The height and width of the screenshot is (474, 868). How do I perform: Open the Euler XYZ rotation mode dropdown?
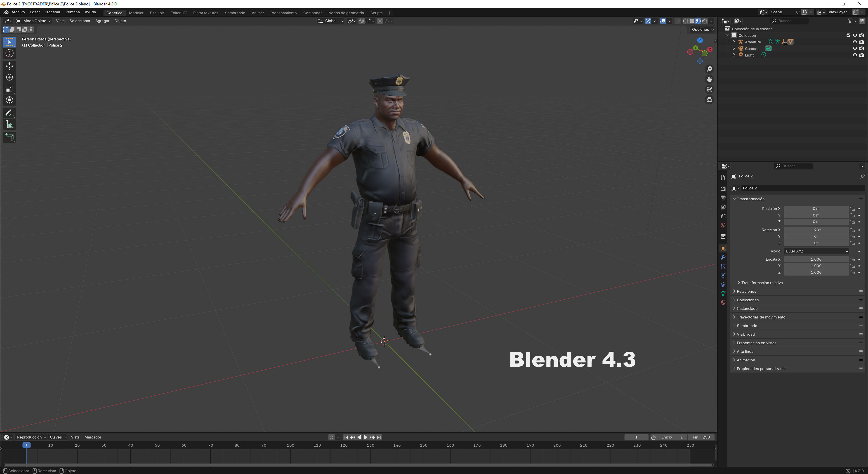816,251
